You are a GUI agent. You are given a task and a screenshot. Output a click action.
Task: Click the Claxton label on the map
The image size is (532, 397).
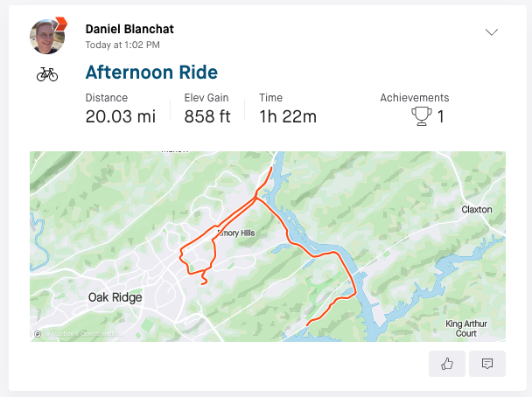tap(477, 210)
